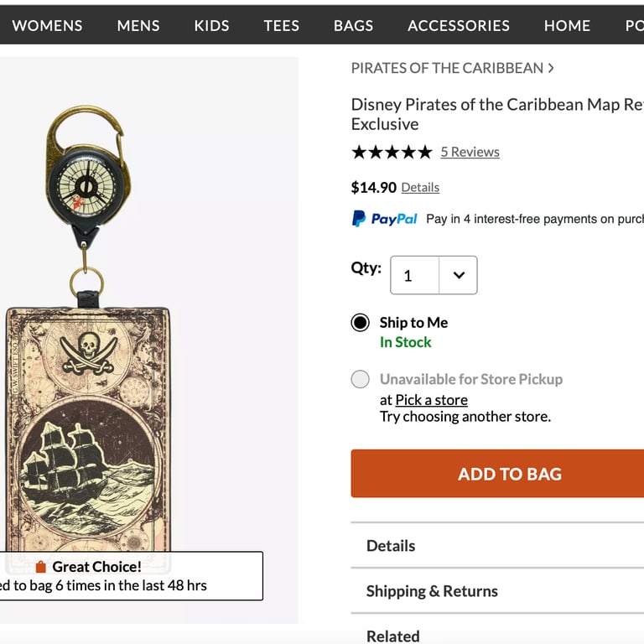Image resolution: width=644 pixels, height=644 pixels.
Task: Click the Pick a store link
Action: pos(431,400)
